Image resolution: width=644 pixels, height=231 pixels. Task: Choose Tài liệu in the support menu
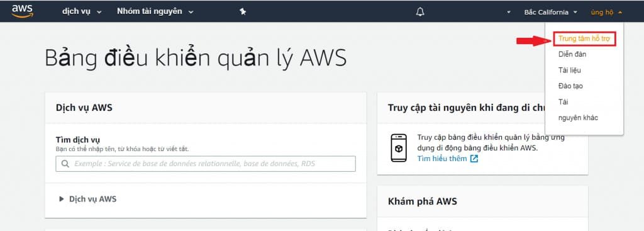[570, 70]
